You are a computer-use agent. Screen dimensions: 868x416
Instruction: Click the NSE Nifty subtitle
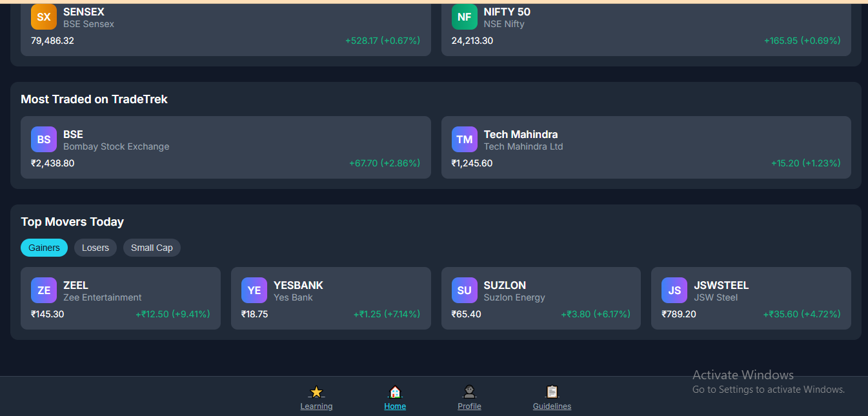(504, 24)
